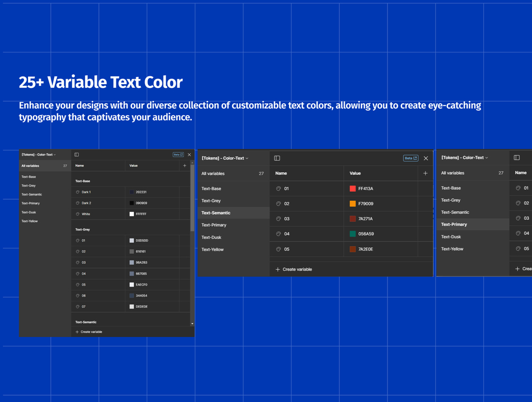Open the Tokens Color-Text dropdown in the left panel
Screen dimensions: 532x402
39,155
